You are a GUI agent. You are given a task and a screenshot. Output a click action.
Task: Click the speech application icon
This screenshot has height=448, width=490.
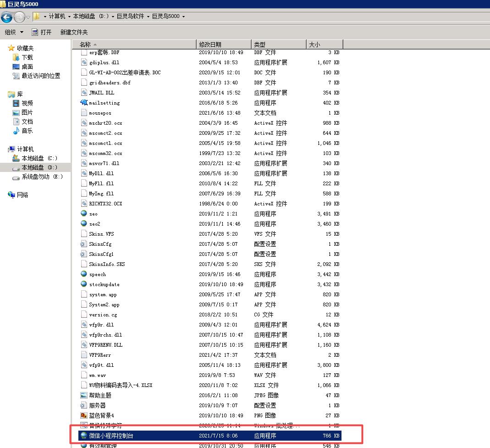pos(83,274)
